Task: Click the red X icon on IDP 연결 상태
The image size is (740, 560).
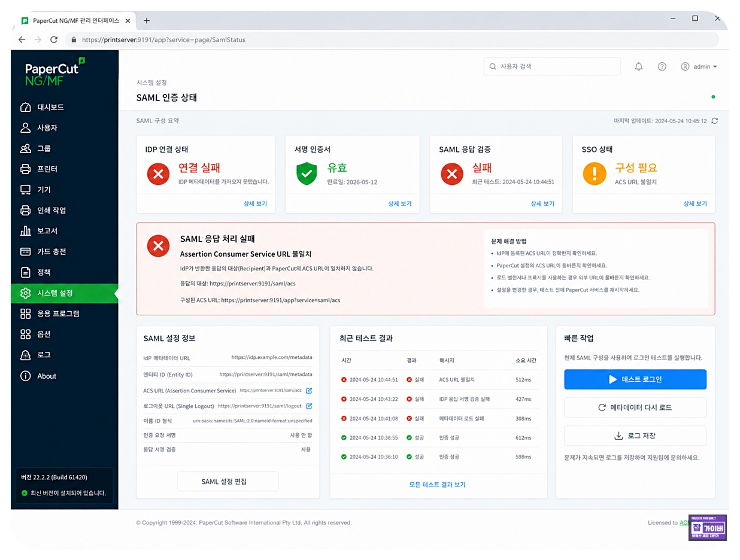Action: (x=159, y=174)
